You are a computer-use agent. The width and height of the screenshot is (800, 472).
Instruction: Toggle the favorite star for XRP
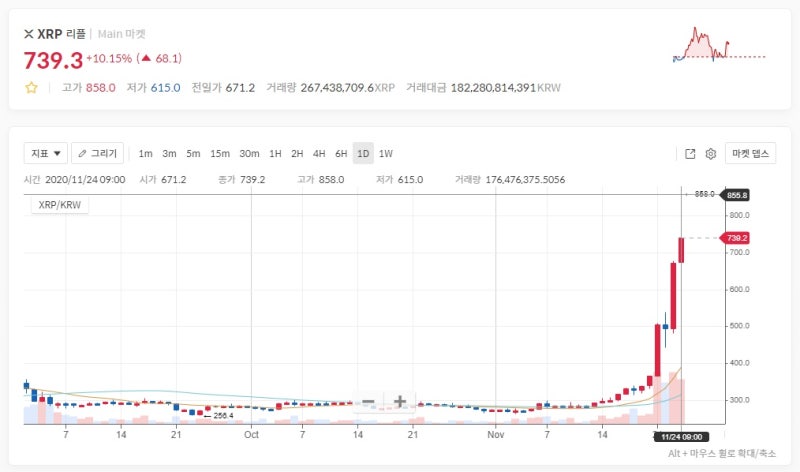point(31,88)
